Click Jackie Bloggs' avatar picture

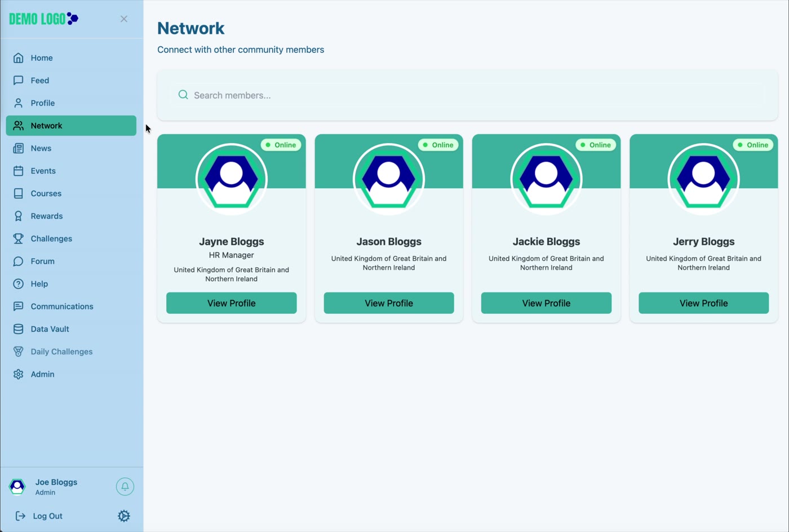(546, 179)
